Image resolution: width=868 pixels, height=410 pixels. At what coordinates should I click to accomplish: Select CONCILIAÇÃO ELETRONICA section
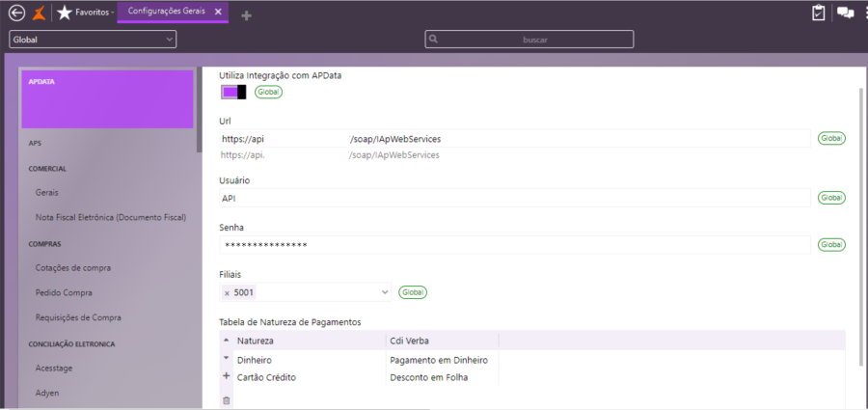[71, 344]
